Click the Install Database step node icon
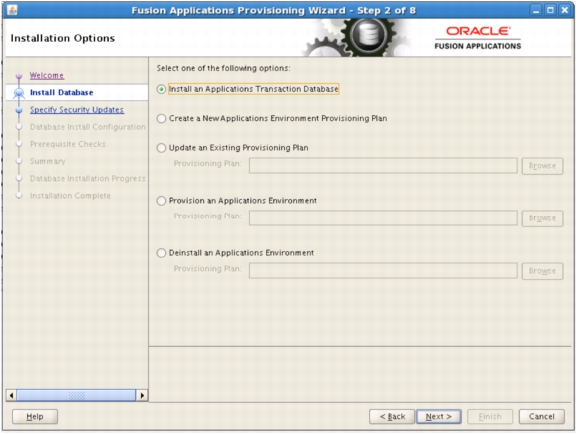 [19, 93]
